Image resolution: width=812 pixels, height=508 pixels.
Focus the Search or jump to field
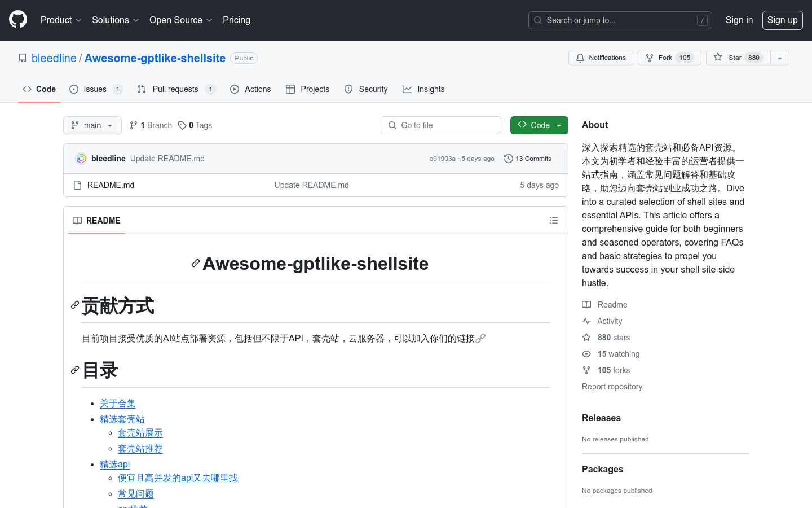(x=620, y=20)
